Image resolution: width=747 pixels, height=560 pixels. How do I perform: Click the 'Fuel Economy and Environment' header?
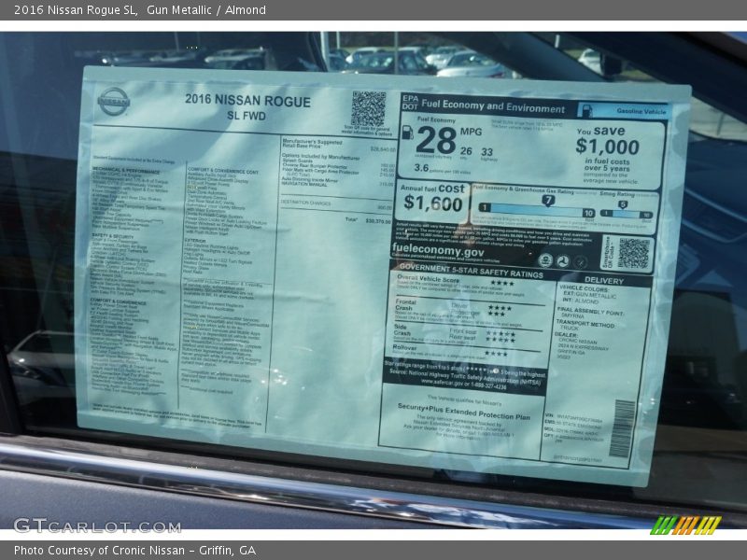(493, 106)
